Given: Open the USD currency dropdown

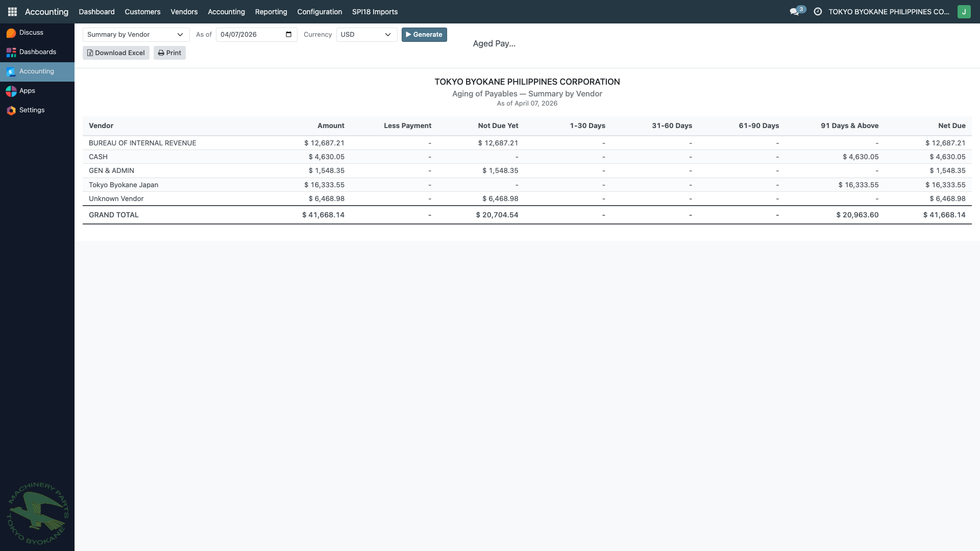Looking at the screenshot, I should coord(366,35).
